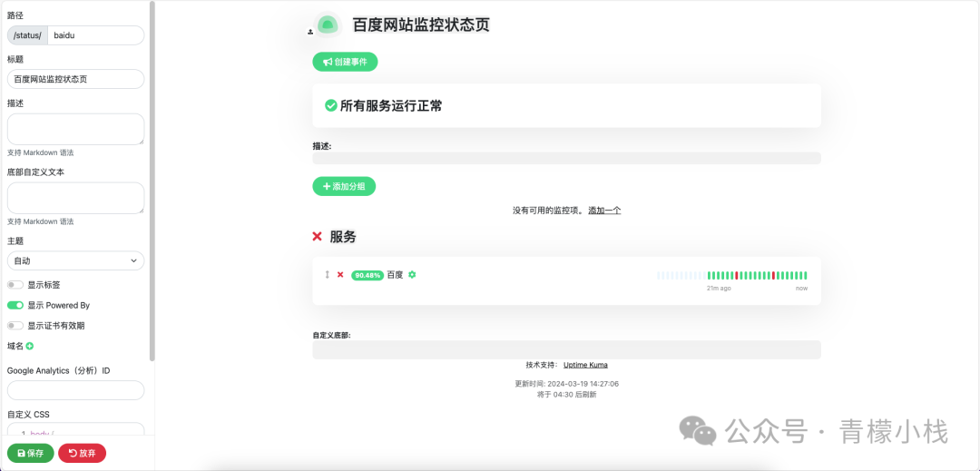Image resolution: width=980 pixels, height=471 pixels.
Task: Click the 90.48% uptime badge
Action: (367, 275)
